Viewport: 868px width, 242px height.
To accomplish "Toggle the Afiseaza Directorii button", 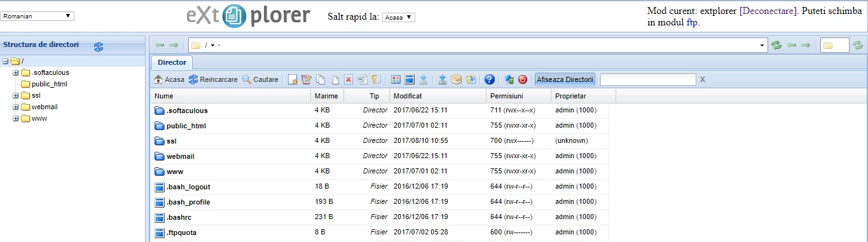I will tap(565, 79).
